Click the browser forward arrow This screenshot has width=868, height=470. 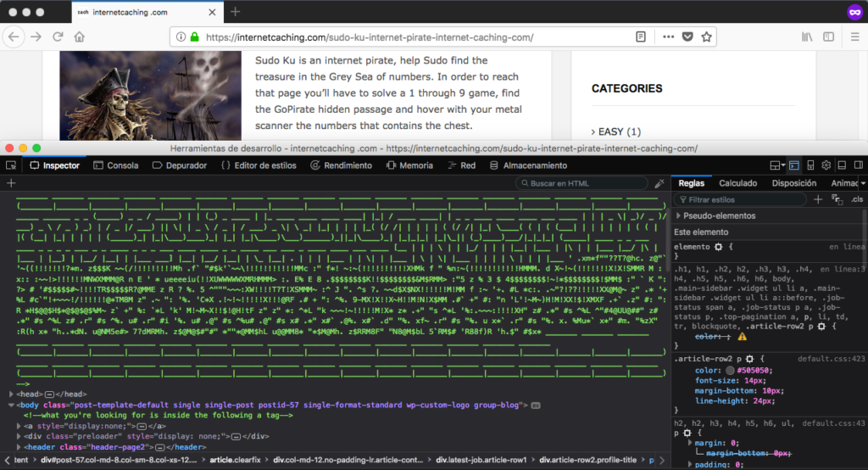click(x=36, y=37)
